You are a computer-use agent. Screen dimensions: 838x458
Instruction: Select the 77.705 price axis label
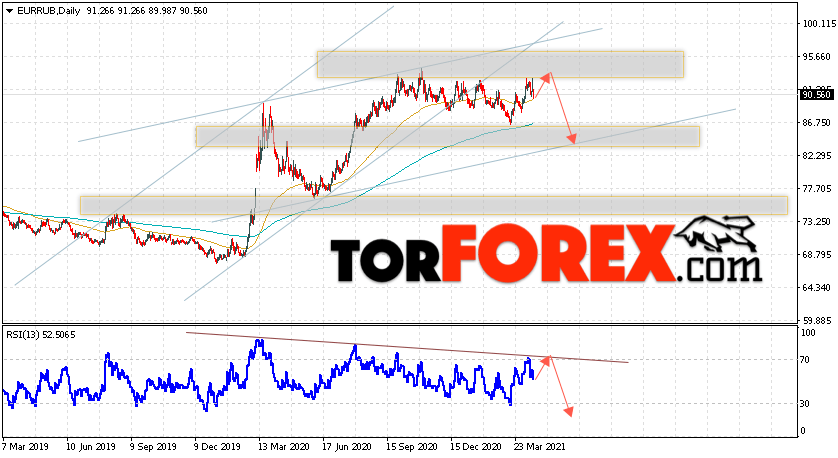pos(817,189)
